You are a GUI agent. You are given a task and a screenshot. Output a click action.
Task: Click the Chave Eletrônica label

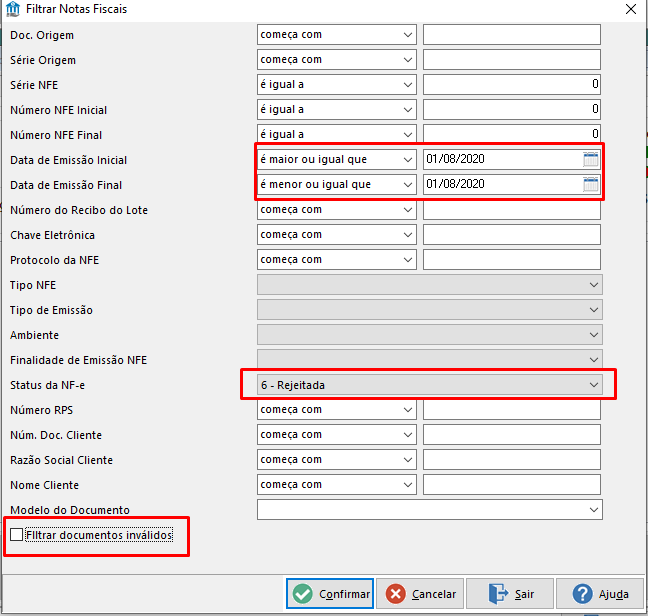click(x=52, y=235)
